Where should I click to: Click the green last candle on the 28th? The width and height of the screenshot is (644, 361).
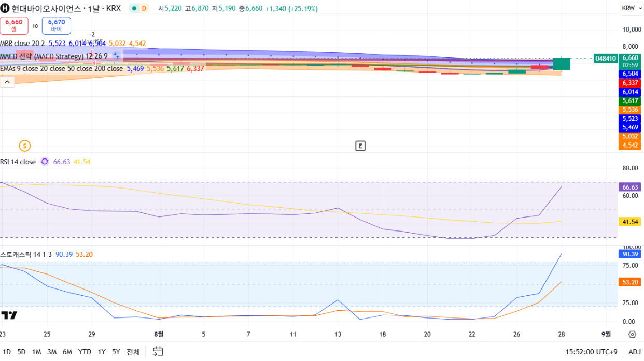(x=562, y=64)
